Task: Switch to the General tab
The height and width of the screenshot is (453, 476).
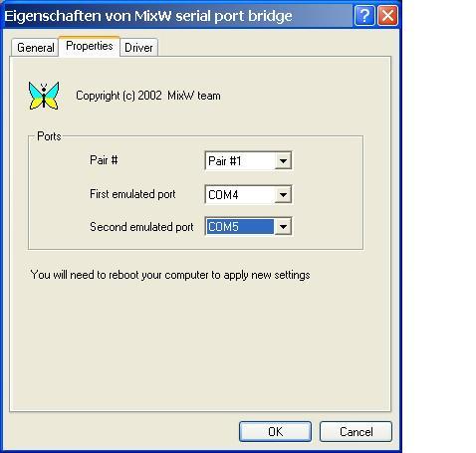Action: [35, 48]
